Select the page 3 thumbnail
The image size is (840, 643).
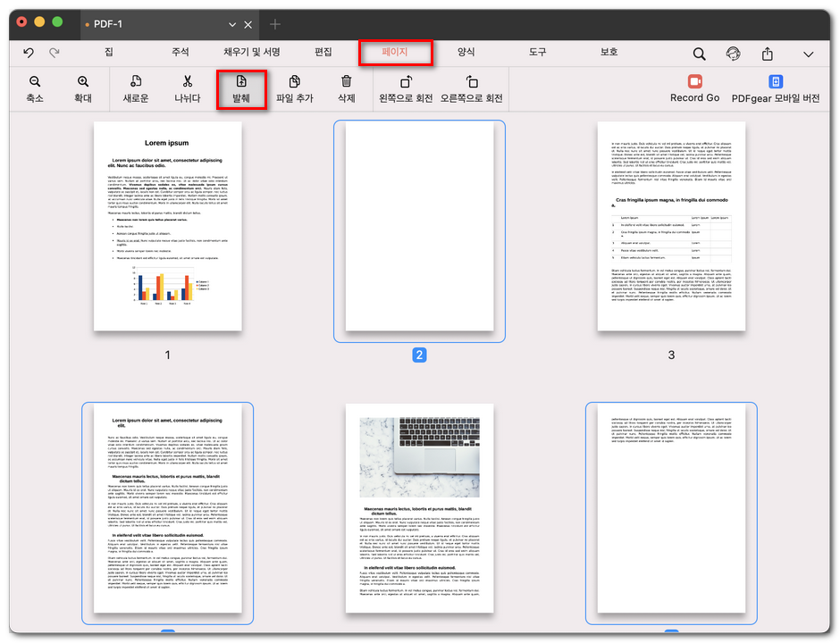(671, 226)
